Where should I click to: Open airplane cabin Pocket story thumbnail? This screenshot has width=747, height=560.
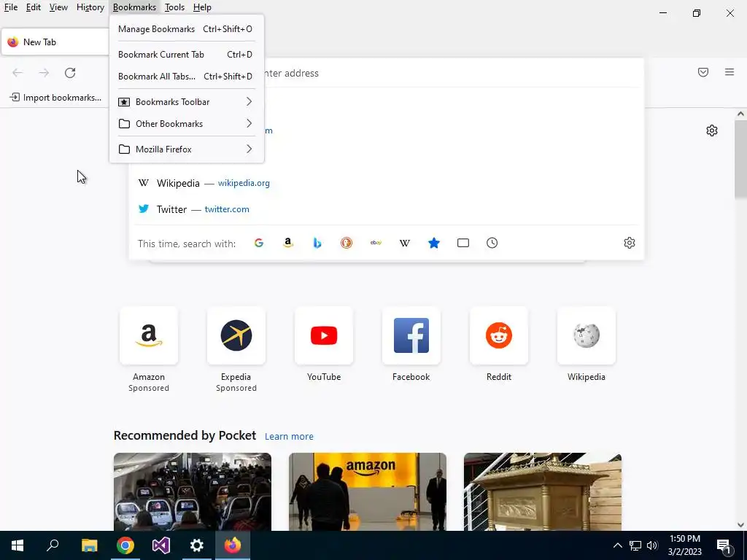193,491
